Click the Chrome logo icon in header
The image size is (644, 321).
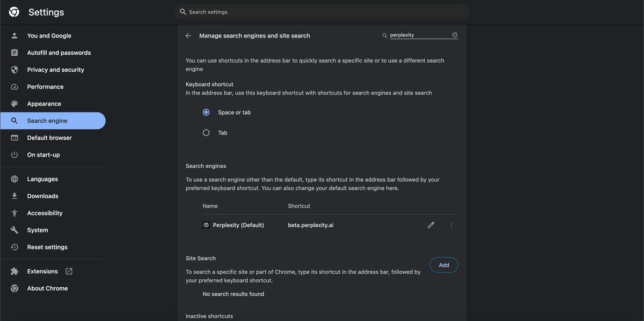(x=14, y=12)
